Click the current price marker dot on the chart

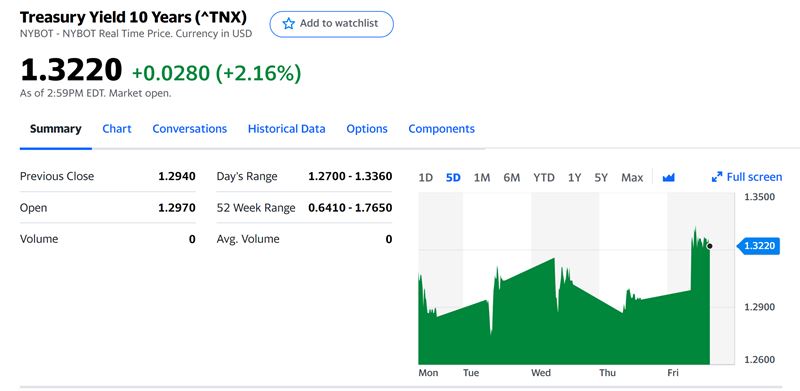tap(710, 246)
